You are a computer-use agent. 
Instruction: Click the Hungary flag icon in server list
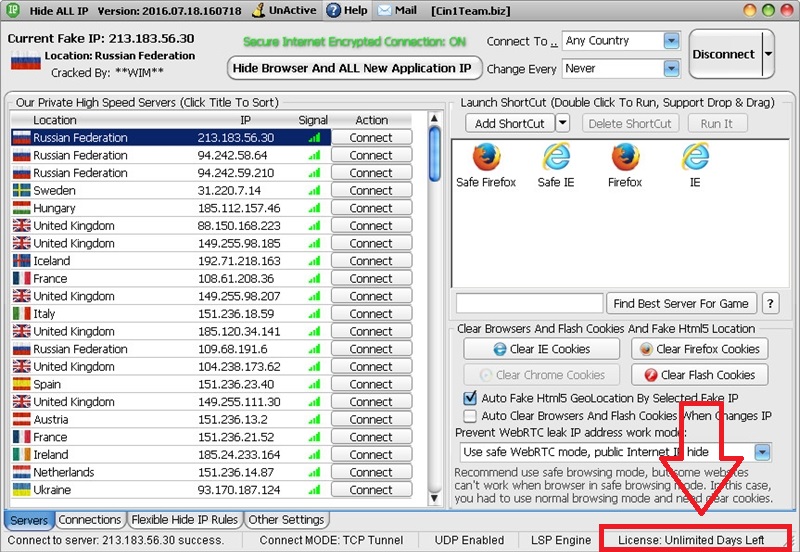[21, 208]
